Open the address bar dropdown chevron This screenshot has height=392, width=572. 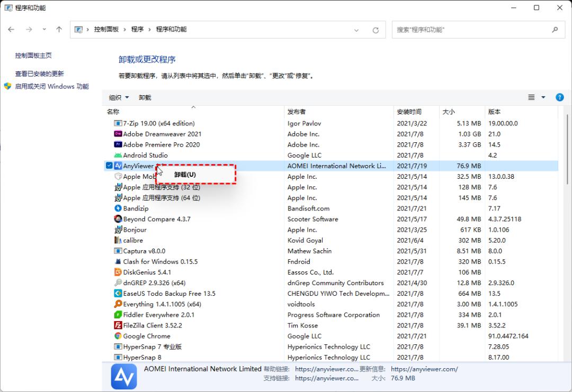(356, 30)
